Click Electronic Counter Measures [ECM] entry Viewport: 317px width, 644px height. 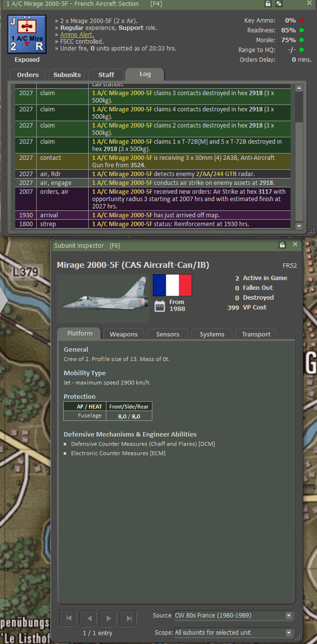pos(118,453)
